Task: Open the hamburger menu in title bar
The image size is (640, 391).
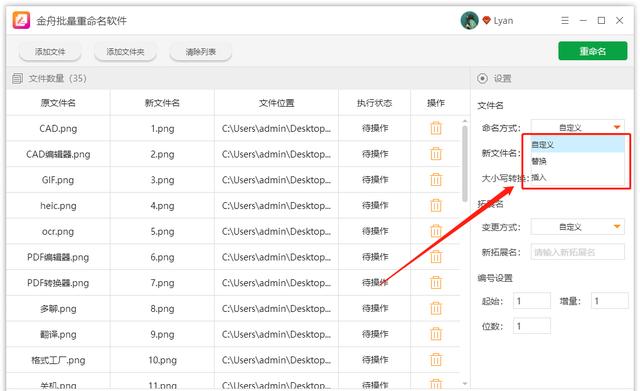Action: point(565,20)
